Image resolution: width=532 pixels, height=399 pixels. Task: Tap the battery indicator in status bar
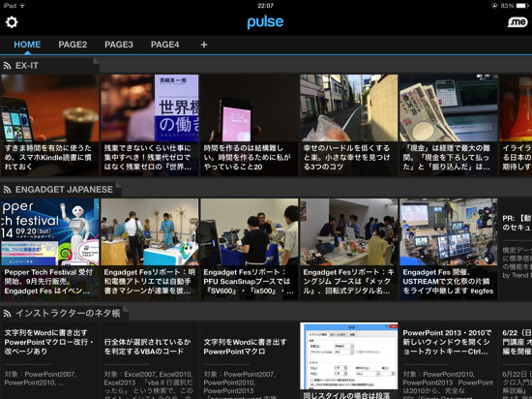point(522,6)
